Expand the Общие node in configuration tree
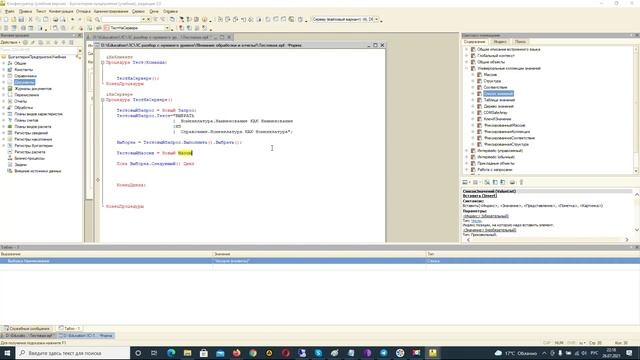Image resolution: width=640 pixels, height=360 pixels. (x=4, y=64)
